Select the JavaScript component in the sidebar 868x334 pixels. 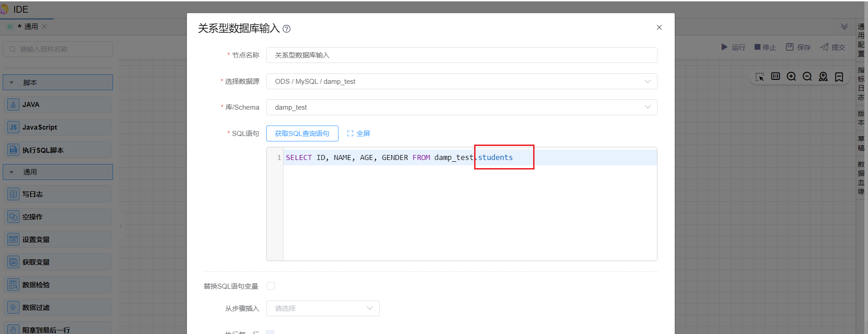point(58,127)
